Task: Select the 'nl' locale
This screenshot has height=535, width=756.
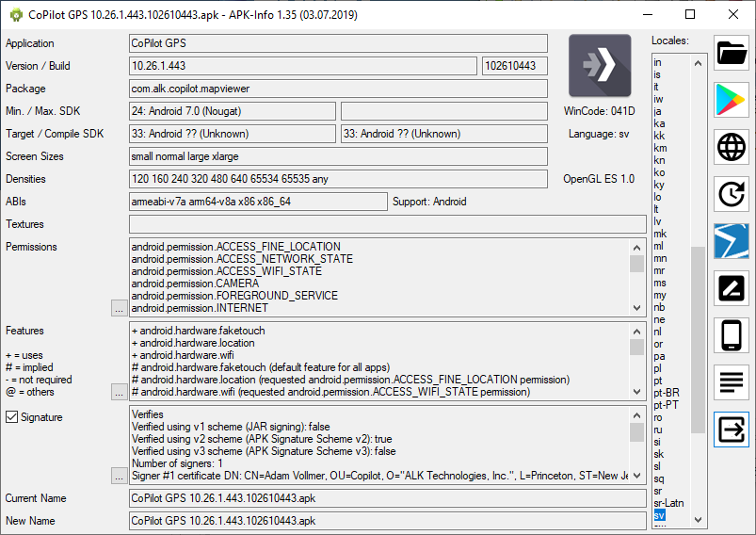Action: pyautogui.click(x=658, y=332)
